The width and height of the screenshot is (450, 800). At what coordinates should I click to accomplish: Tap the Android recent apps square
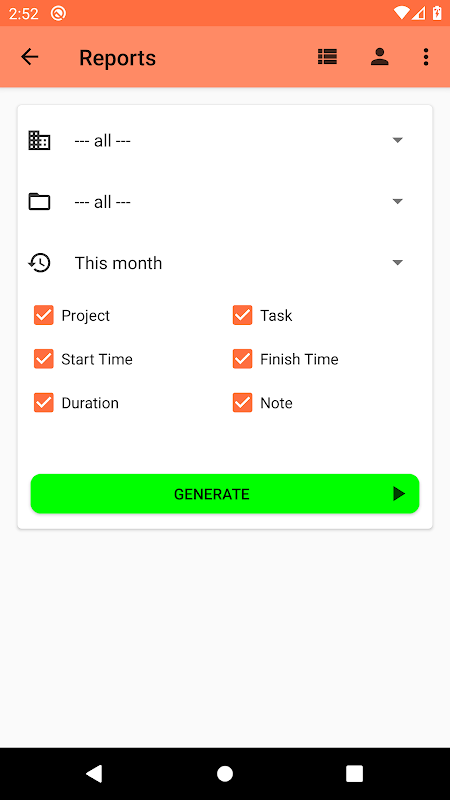[354, 774]
